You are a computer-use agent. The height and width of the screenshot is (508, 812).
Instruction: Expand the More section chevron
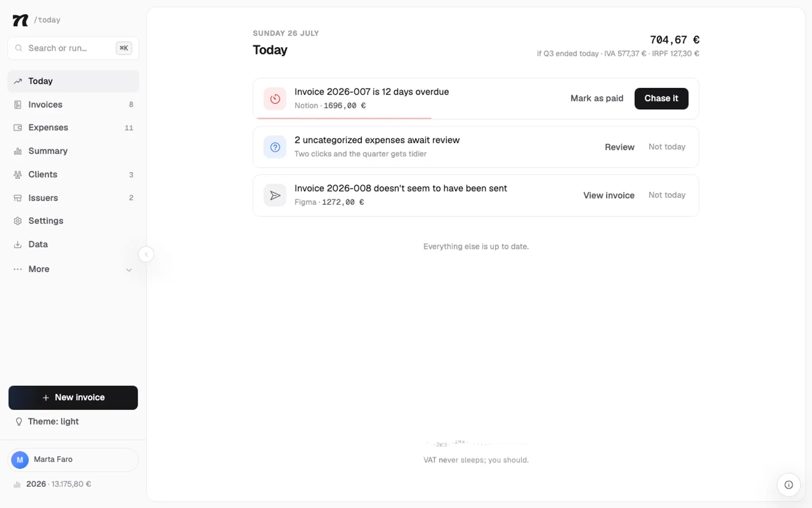tap(129, 270)
